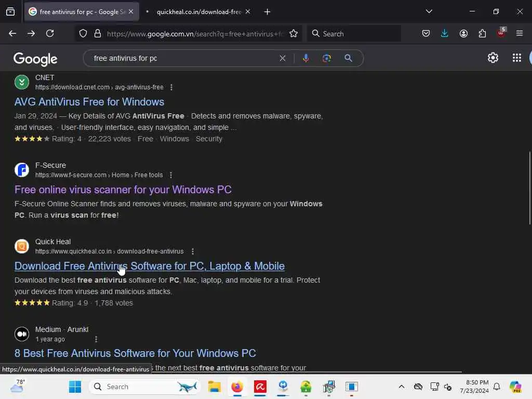532x399 pixels.
Task: List all tabs dropdown arrow
Action: coord(429,11)
